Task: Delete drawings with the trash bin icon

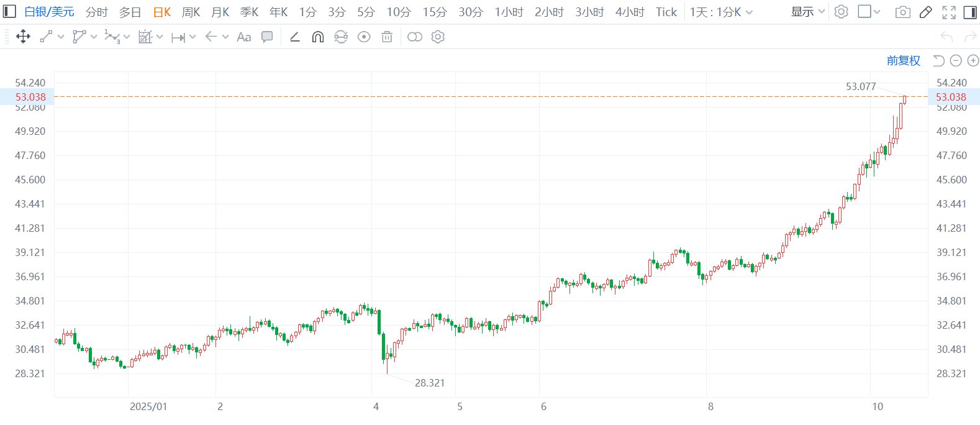Action: [x=387, y=37]
